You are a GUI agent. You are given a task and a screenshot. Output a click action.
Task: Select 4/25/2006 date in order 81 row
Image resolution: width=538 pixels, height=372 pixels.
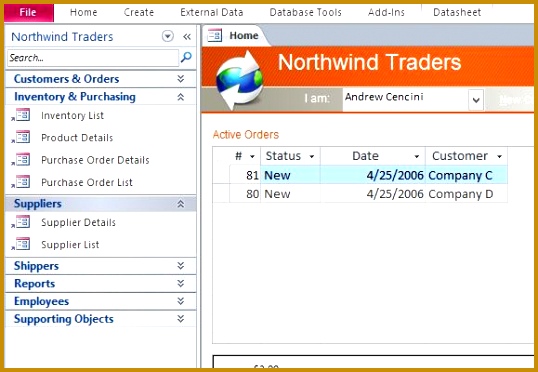373,175
